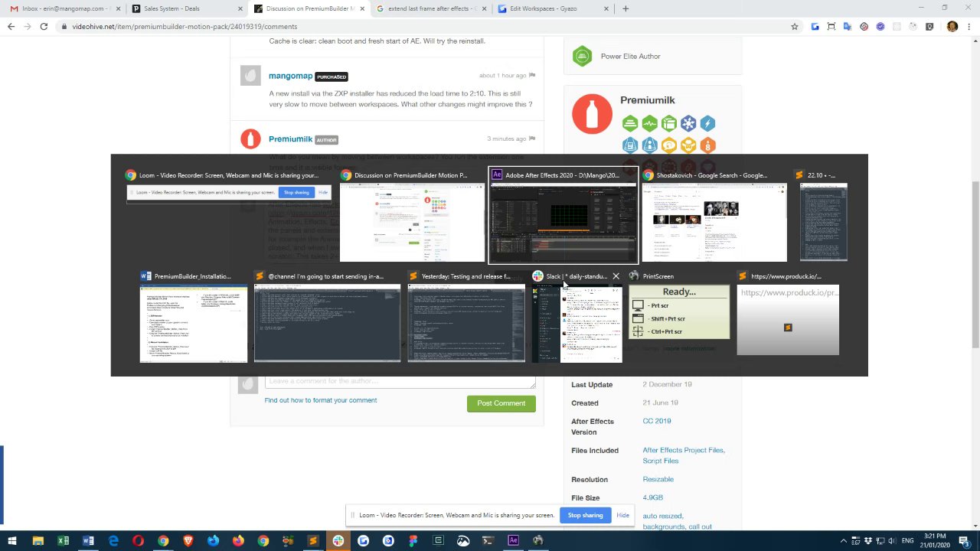The width and height of the screenshot is (980, 551).
Task: Open 'Find out how to format your comment'
Action: click(321, 400)
